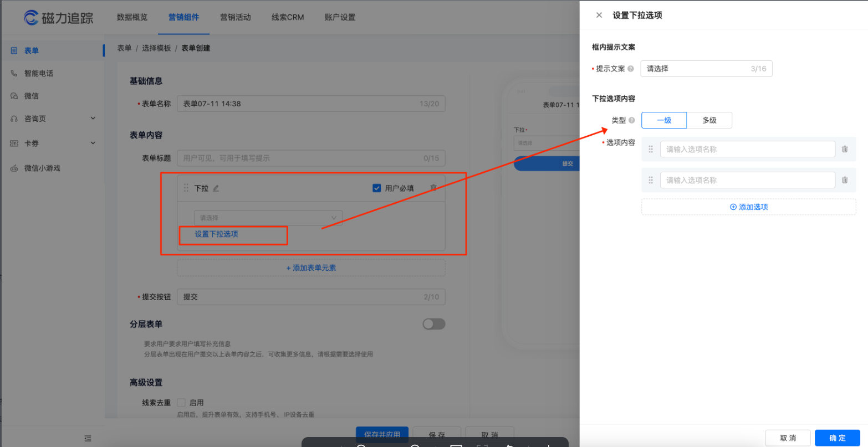This screenshot has height=447, width=868.
Task: Click the first 请输入选项名称 input field
Action: point(747,149)
